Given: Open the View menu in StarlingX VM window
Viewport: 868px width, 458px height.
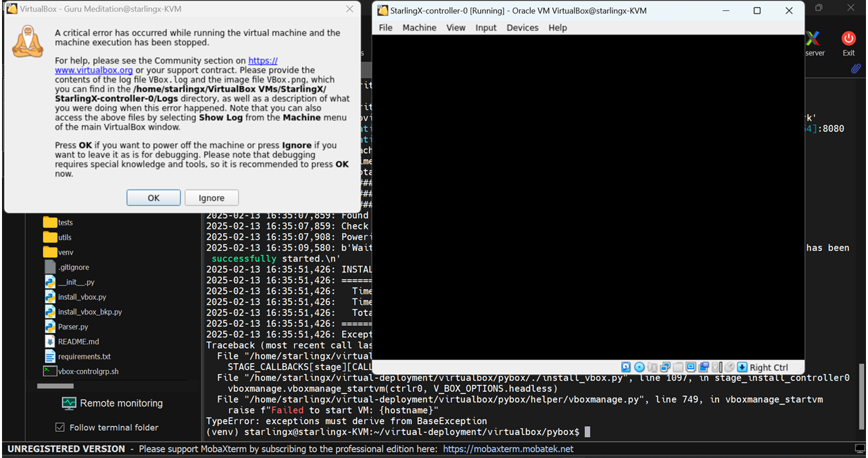Looking at the screenshot, I should click(x=456, y=28).
